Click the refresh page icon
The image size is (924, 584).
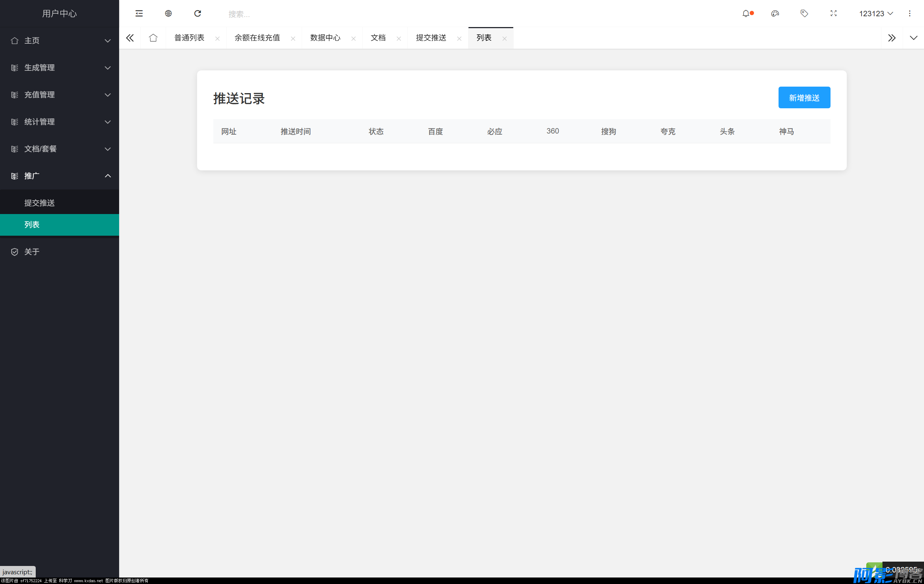198,13
